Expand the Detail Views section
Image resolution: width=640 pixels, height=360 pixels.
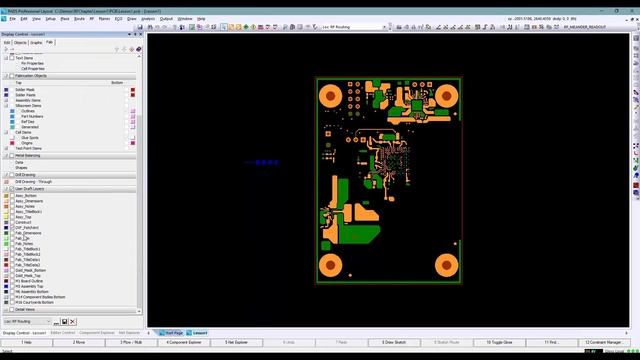(x=6, y=309)
